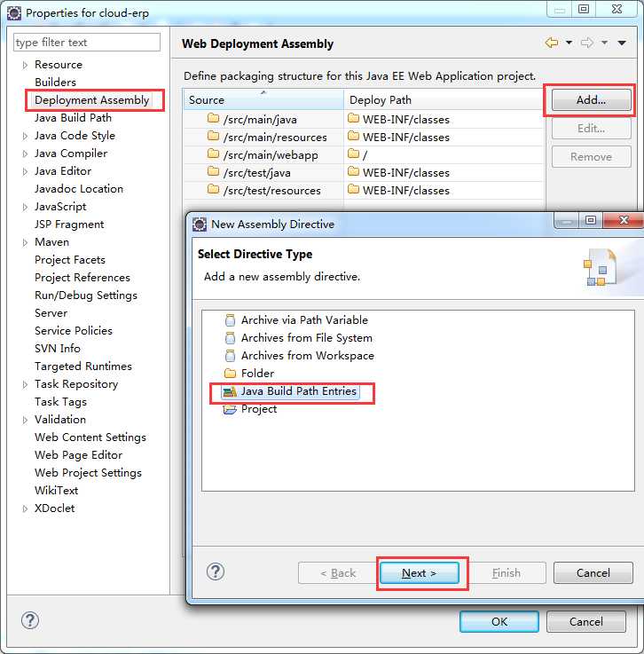Viewport: 644px width, 654px height.
Task: Open the back history dropdown arrow
Action: click(569, 43)
